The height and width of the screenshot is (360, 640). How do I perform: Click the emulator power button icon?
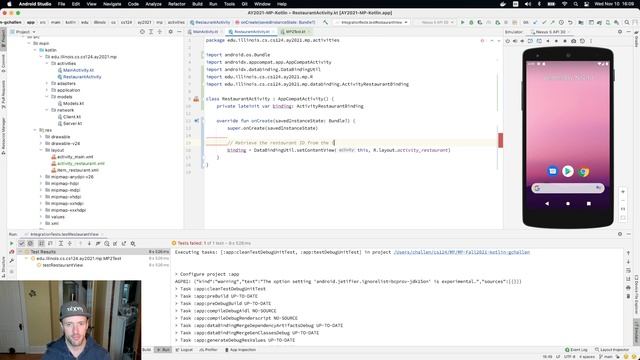pos(507,41)
